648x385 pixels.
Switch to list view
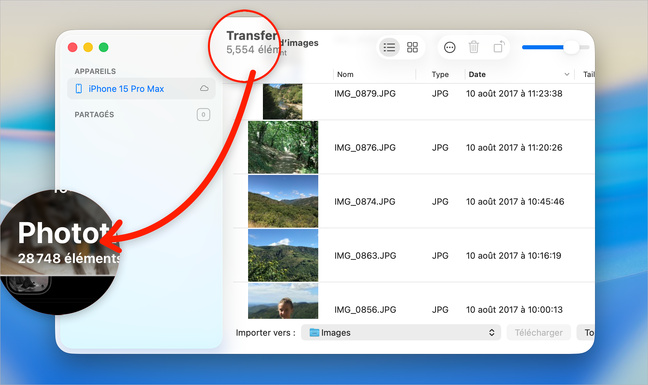pyautogui.click(x=389, y=48)
